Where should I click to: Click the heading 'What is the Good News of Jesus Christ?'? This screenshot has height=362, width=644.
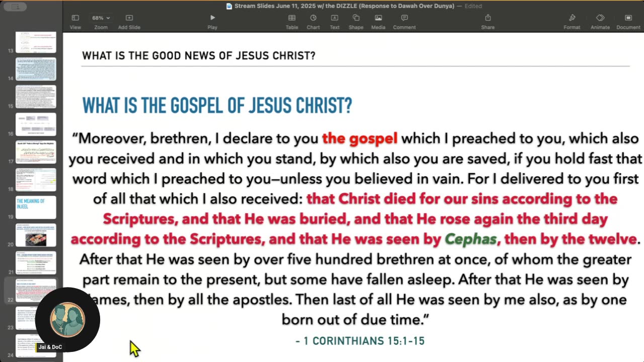click(x=199, y=56)
